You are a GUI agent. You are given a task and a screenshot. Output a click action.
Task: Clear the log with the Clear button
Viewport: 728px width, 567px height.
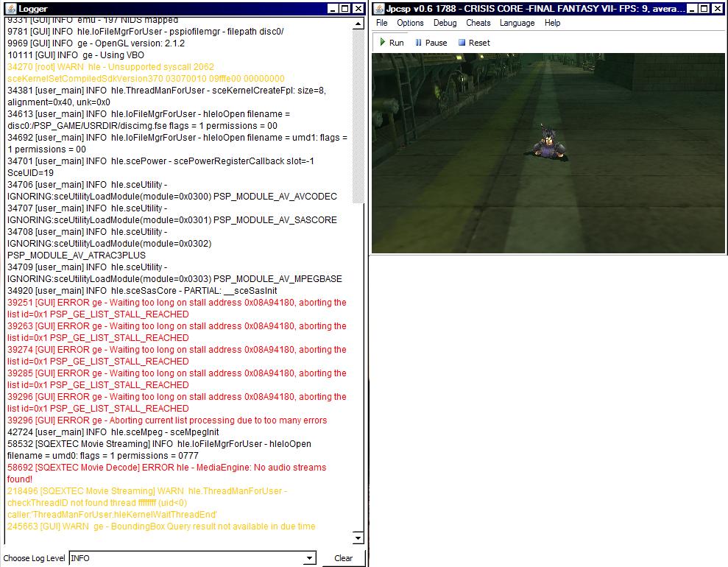pyautogui.click(x=343, y=558)
